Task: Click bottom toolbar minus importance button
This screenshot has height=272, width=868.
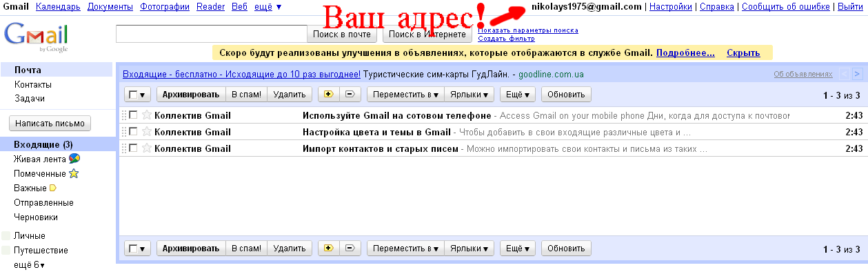Action: pos(350,249)
